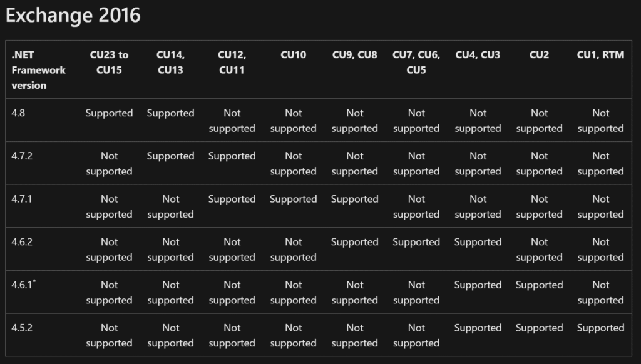Click the "CU12, CU11" column header
Viewport: 641px width, 364px height.
pyautogui.click(x=232, y=63)
